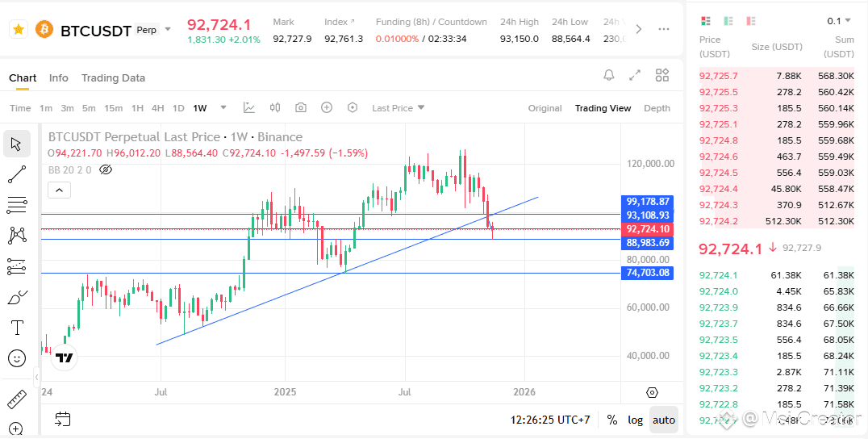Collapse the drawing toolbar side arrow
Screen dimensions: 868x439
click(x=36, y=377)
